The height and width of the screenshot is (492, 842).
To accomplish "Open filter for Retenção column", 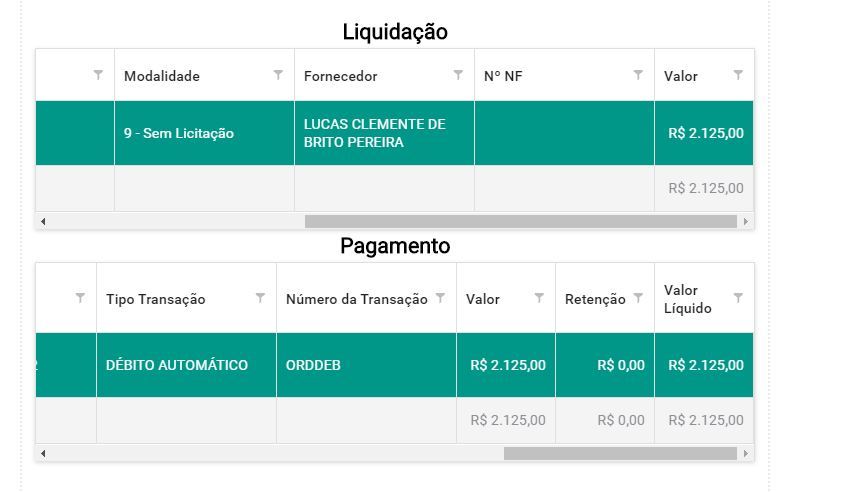I will pyautogui.click(x=638, y=298).
